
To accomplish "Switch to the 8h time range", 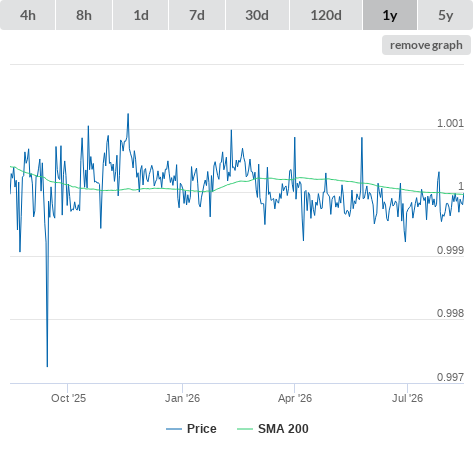I will (x=84, y=15).
